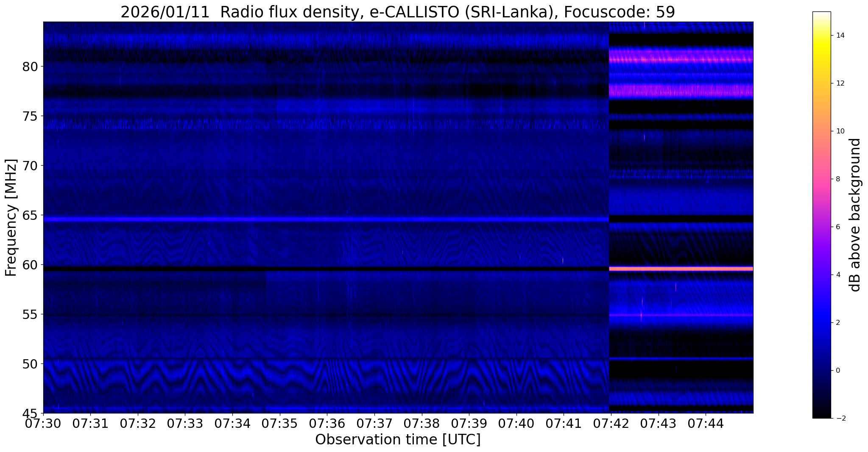This screenshot has height=452, width=868.
Task: Click the 07:30 time tick label
Action: 43,423
